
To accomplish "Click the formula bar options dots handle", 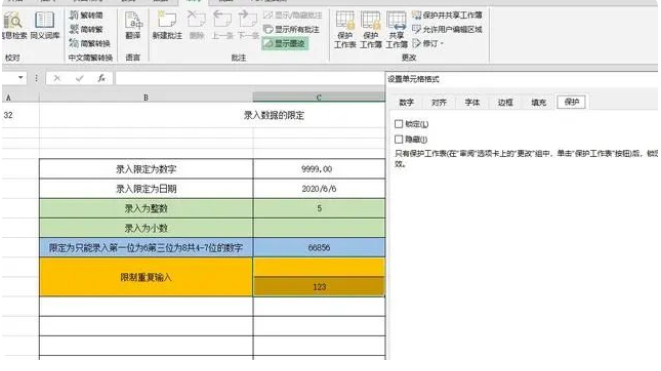I will [x=36, y=78].
